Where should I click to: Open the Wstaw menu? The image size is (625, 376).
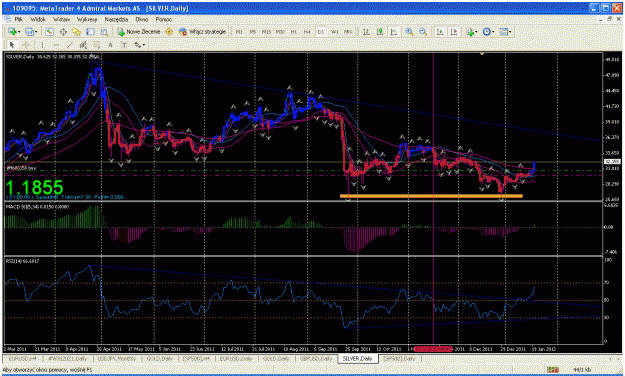point(61,19)
